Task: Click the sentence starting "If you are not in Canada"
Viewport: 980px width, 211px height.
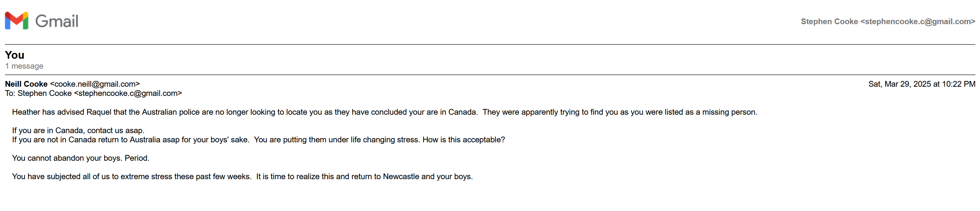Action: click(130, 140)
